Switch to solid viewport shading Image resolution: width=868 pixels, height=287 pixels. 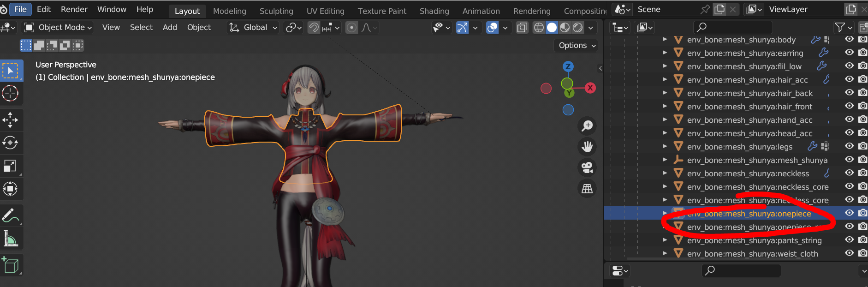552,28
